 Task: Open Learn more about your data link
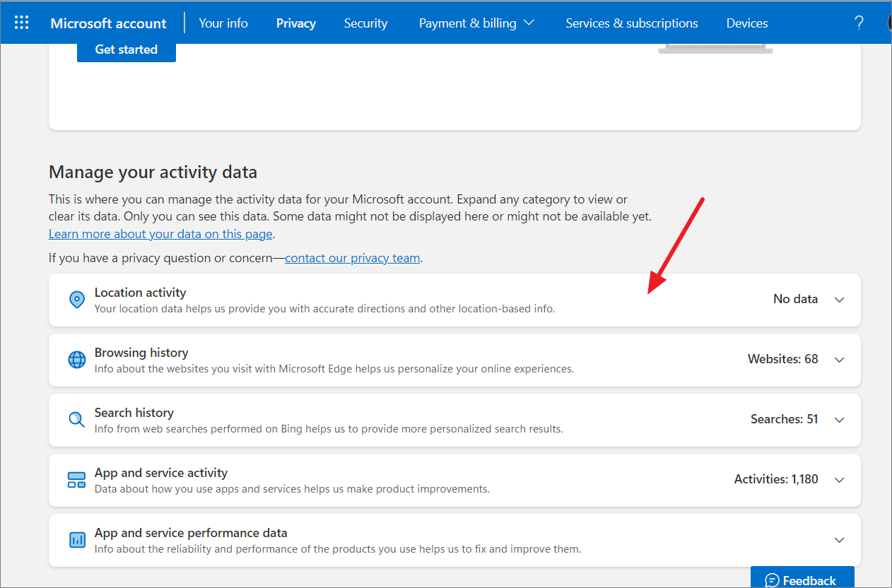click(x=161, y=233)
